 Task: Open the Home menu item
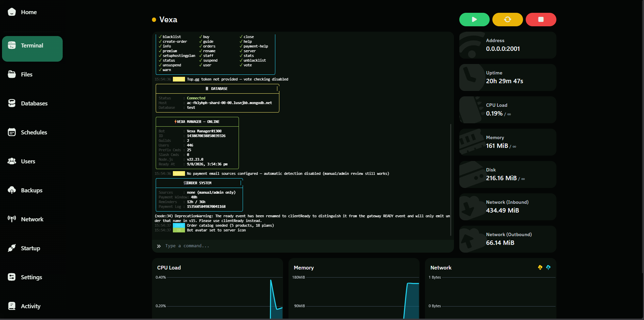tap(32, 12)
